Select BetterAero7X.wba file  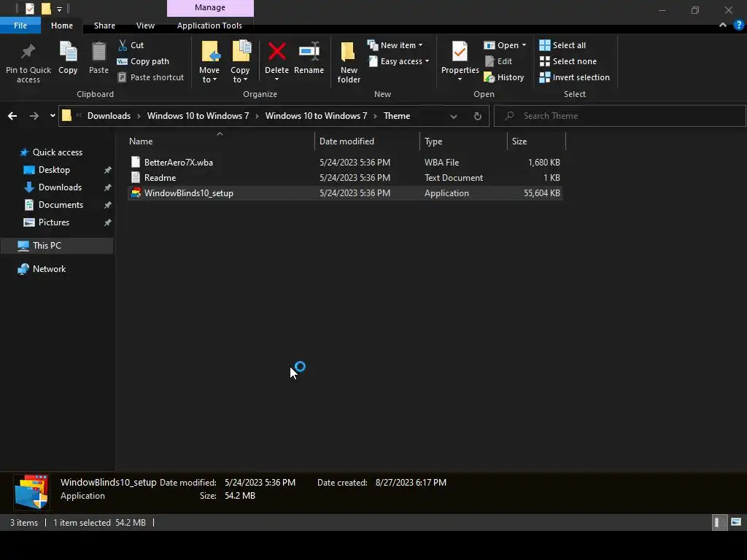pyautogui.click(x=345, y=163)
